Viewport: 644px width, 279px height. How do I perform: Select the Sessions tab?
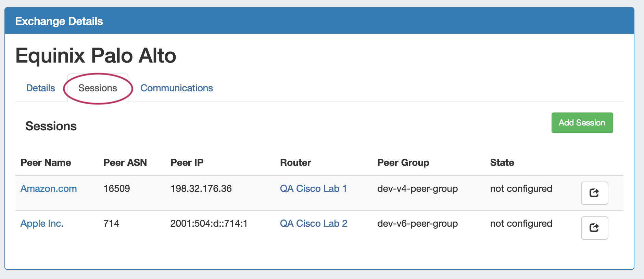point(98,88)
